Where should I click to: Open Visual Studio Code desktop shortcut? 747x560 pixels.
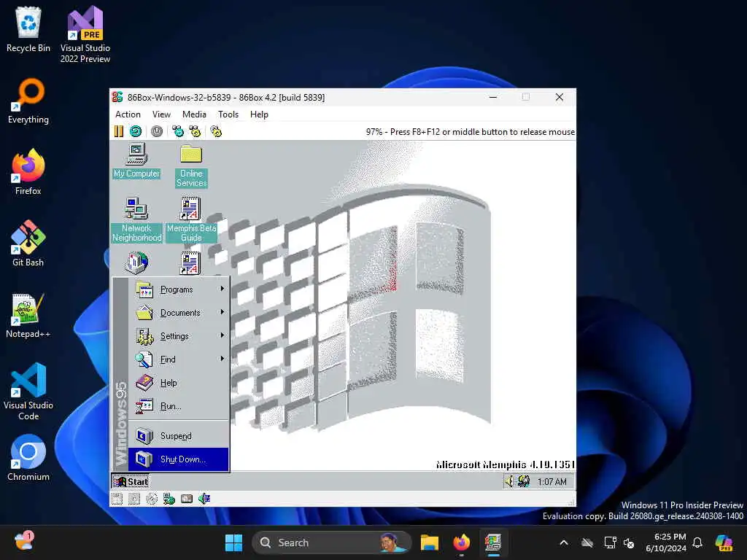coord(28,392)
